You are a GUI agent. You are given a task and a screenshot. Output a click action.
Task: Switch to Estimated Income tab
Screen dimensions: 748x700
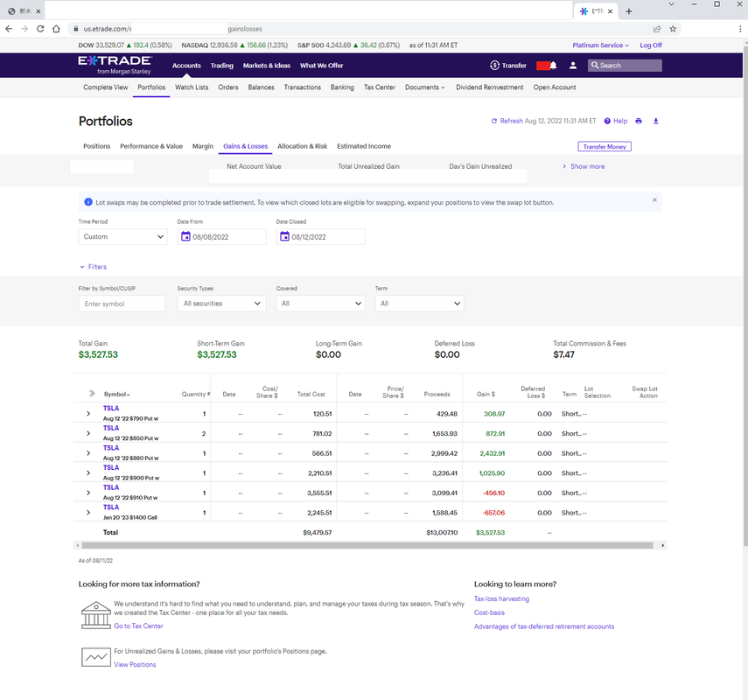(x=364, y=146)
